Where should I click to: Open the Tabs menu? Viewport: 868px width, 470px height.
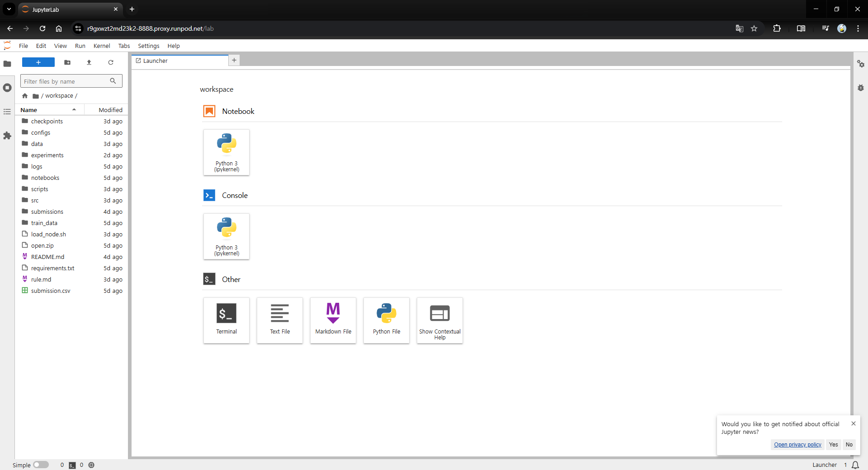pyautogui.click(x=124, y=46)
